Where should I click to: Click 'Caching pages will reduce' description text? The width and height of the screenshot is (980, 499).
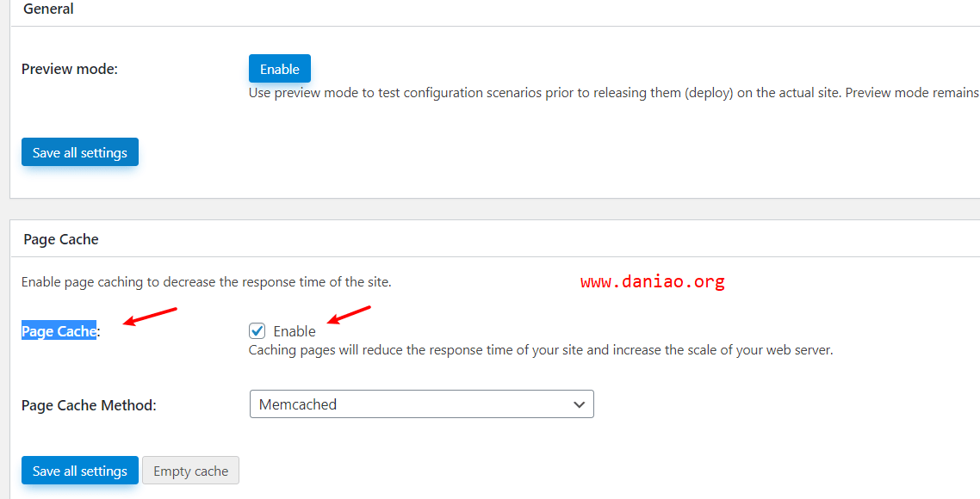pos(541,350)
